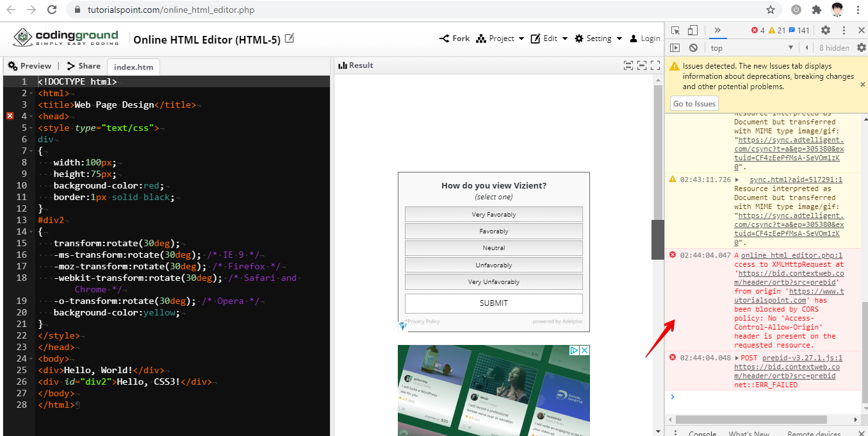Click the Result panel header label
The height and width of the screenshot is (436, 868).
(356, 65)
